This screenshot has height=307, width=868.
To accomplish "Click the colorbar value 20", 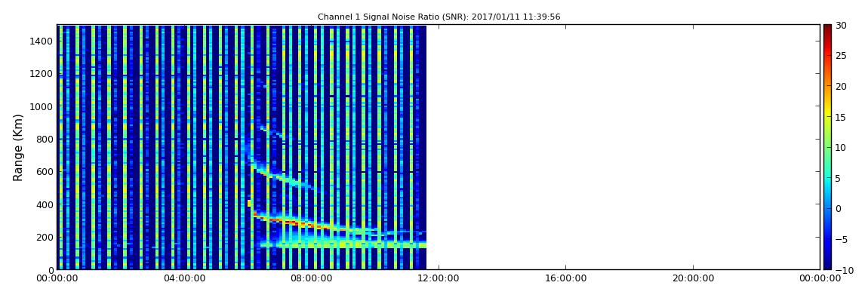I will pos(842,86).
